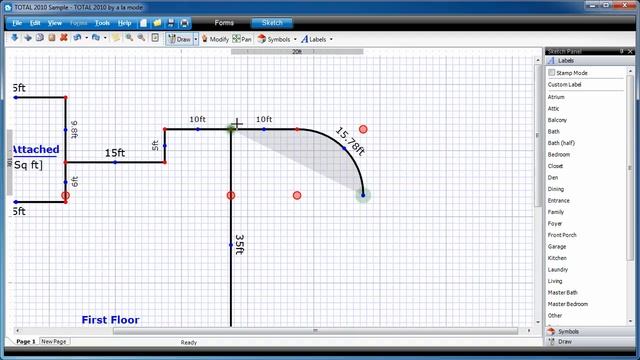
Task: Select the Balcony label
Action: (557, 120)
